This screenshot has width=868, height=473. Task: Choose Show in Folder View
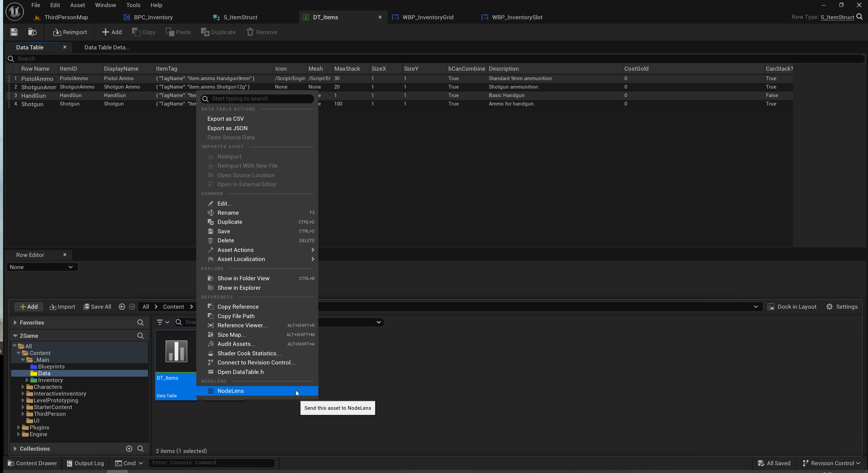coord(257,278)
